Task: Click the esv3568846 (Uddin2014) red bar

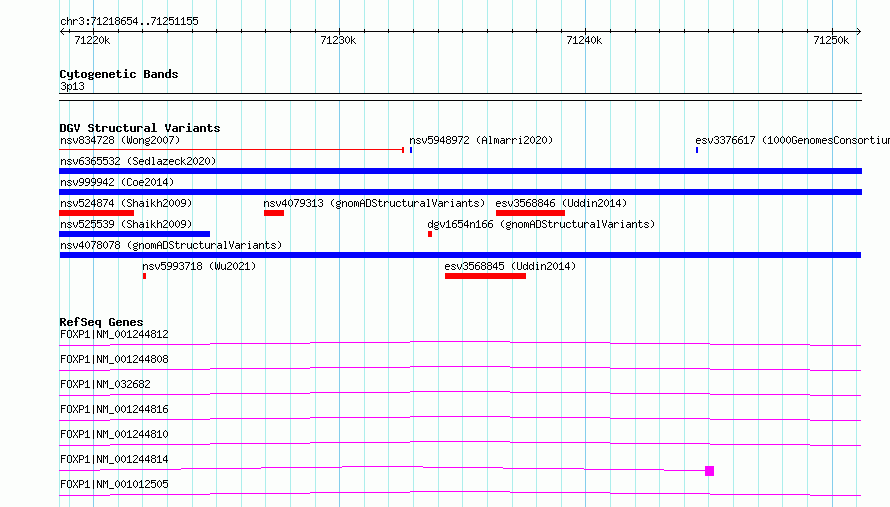Action: pyautogui.click(x=530, y=213)
